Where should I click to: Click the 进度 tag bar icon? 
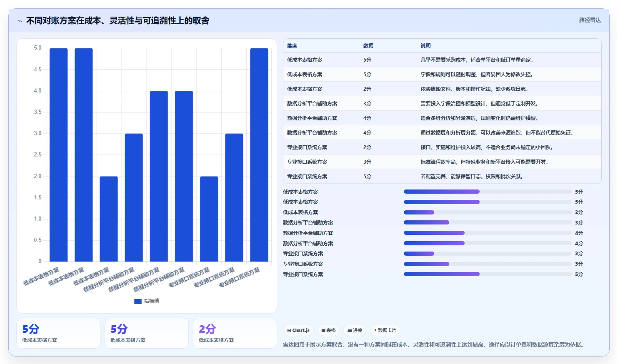click(x=350, y=330)
